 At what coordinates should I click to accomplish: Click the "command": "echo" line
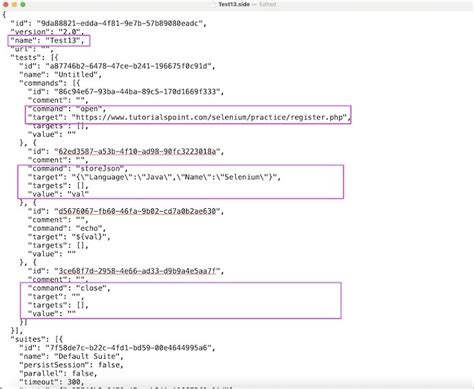click(67, 228)
